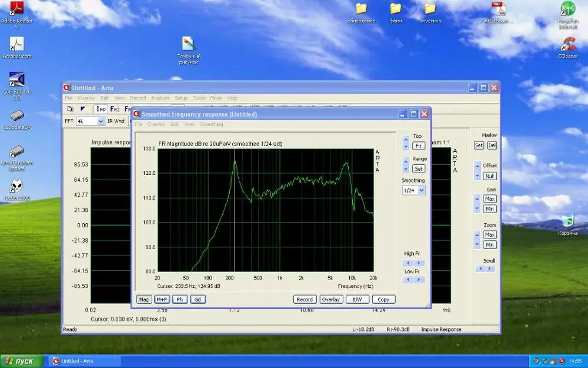
Task: Click the Adobe Reader 9 desktop icon
Action: pyautogui.click(x=16, y=8)
